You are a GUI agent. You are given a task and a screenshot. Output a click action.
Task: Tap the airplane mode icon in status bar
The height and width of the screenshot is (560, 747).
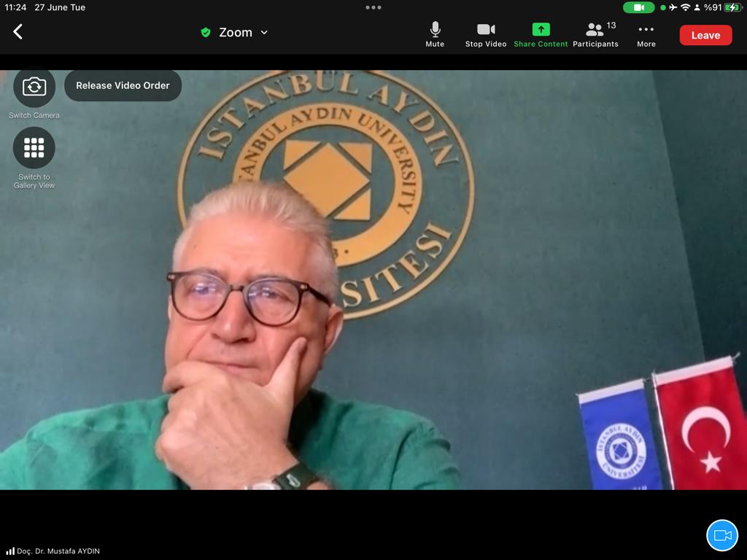pos(673,7)
